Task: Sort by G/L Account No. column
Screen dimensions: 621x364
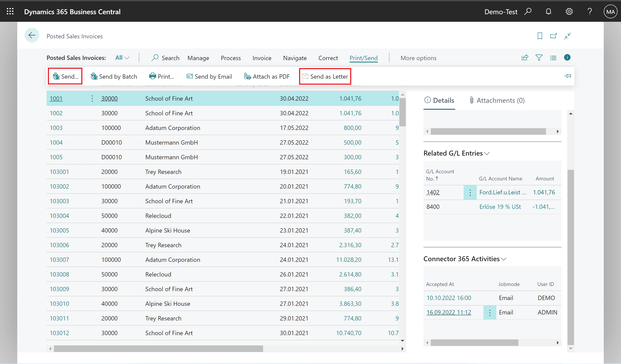Action: tap(440, 175)
